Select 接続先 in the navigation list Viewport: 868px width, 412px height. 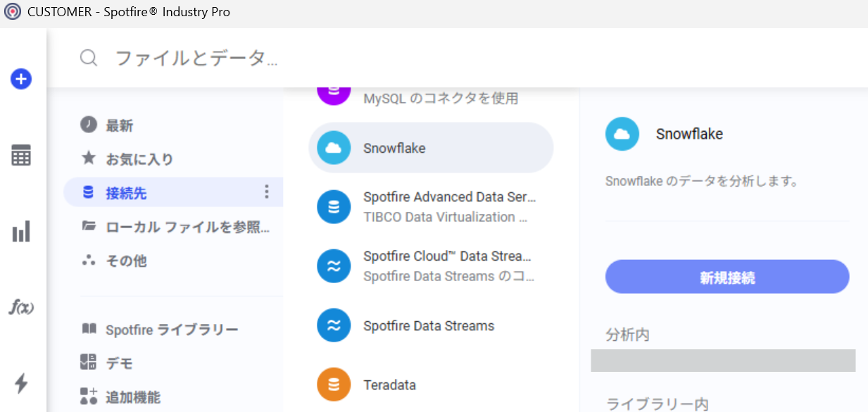point(173,192)
